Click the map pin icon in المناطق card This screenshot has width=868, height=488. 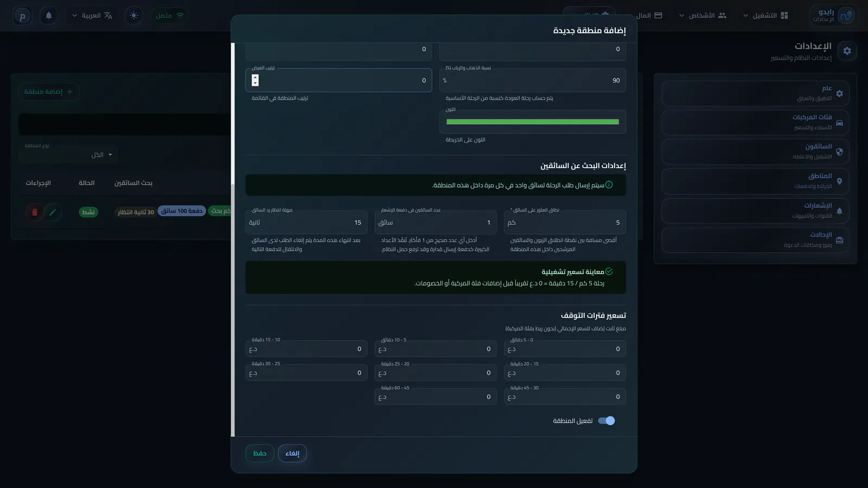[839, 182]
